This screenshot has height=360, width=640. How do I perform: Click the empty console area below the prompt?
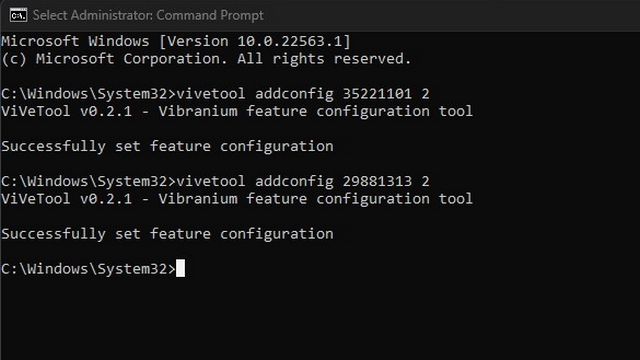pyautogui.click(x=320, y=318)
